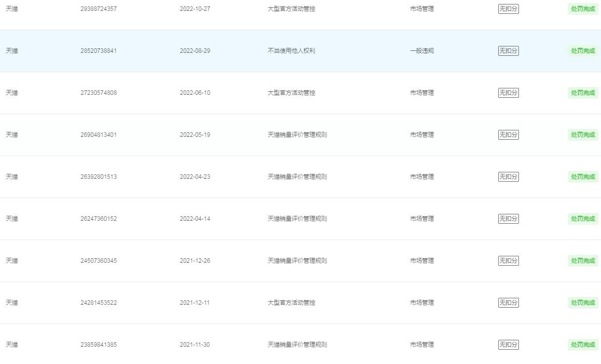
Task: Click violation ID 24281453522
Action: 99,303
